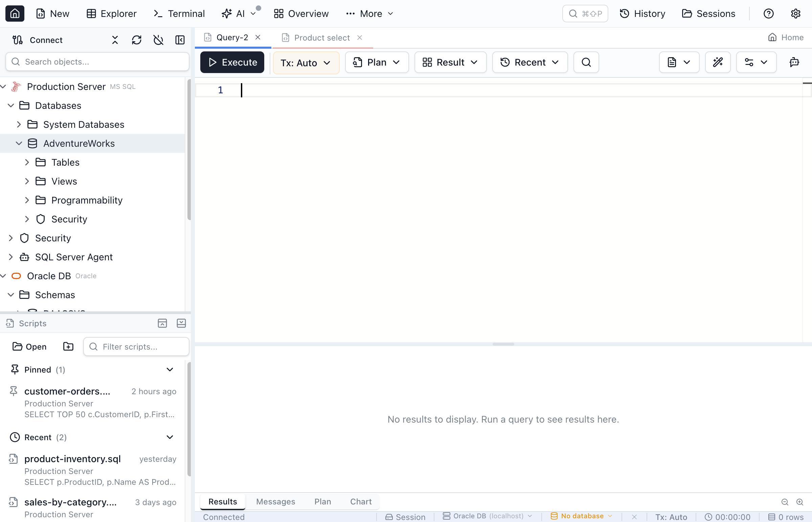Click the SQL Server Agent icon
This screenshot has height=522, width=812.
click(24, 257)
